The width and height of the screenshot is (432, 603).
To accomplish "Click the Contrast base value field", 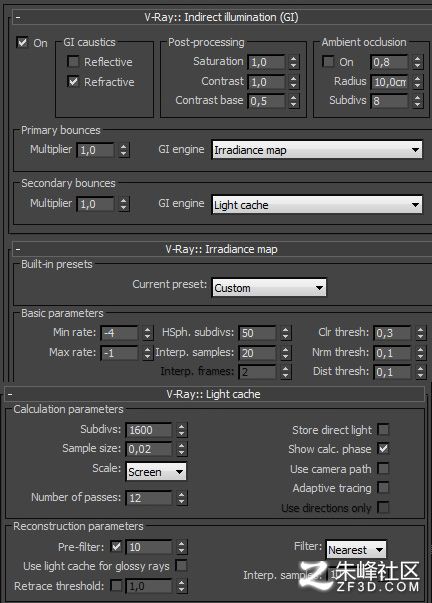I will [x=267, y=101].
